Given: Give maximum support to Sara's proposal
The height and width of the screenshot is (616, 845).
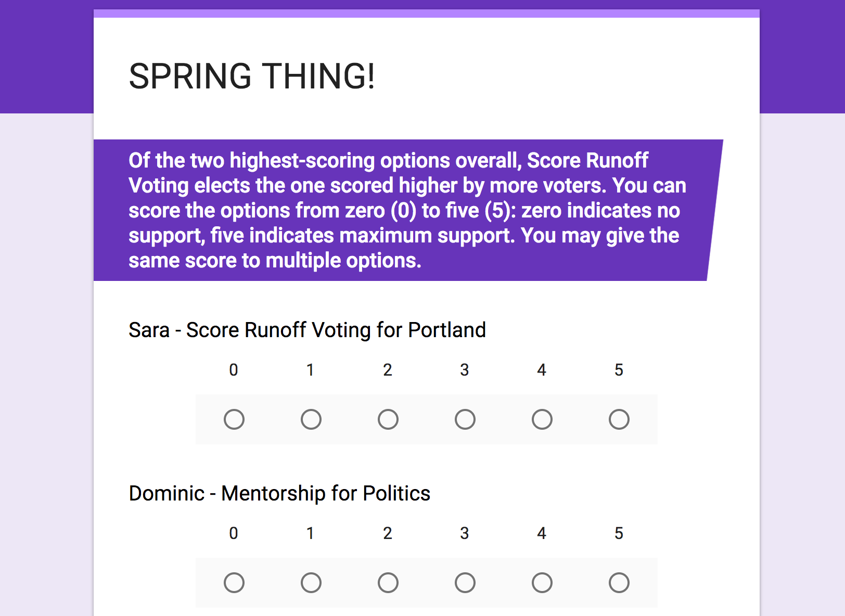Looking at the screenshot, I should 619,419.
